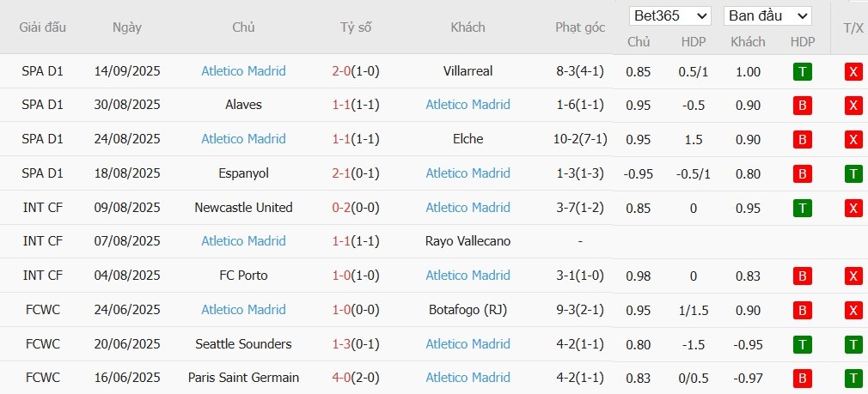Click the Giải đấu column header
Image resolution: width=868 pixels, height=394 pixels.
tap(43, 27)
